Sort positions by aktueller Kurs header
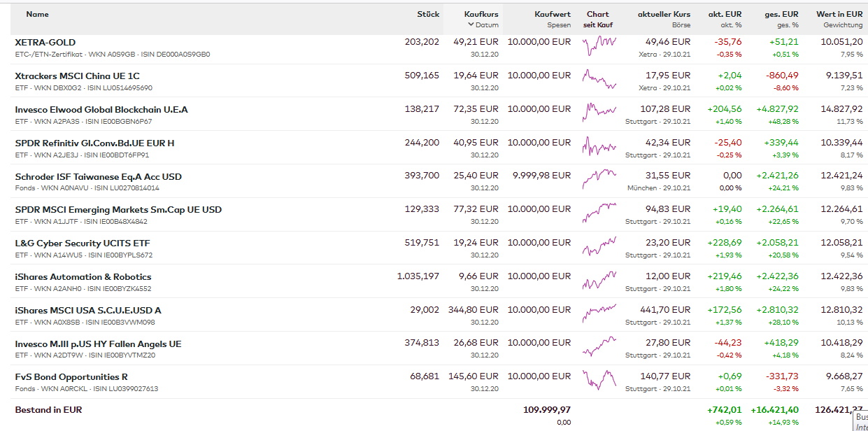 click(663, 14)
